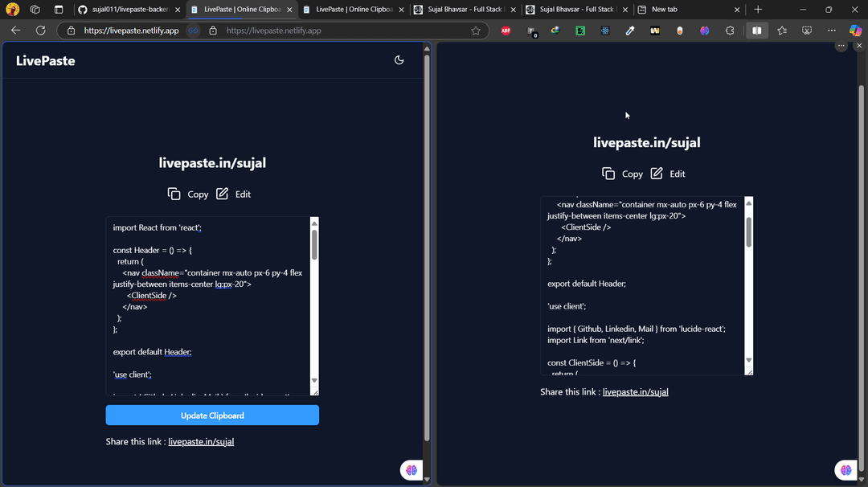Viewport: 868px width, 487px height.
Task: Open the Settings and more ellipsis menu
Action: coord(831,31)
